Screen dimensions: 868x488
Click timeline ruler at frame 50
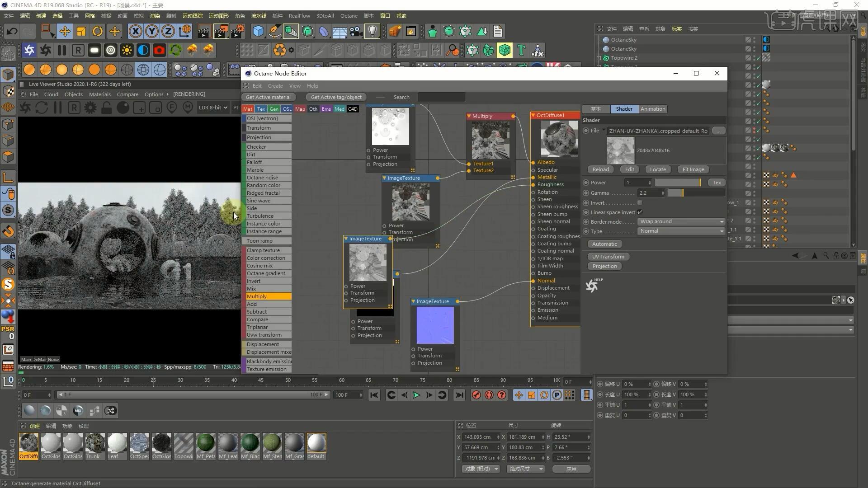(288, 380)
